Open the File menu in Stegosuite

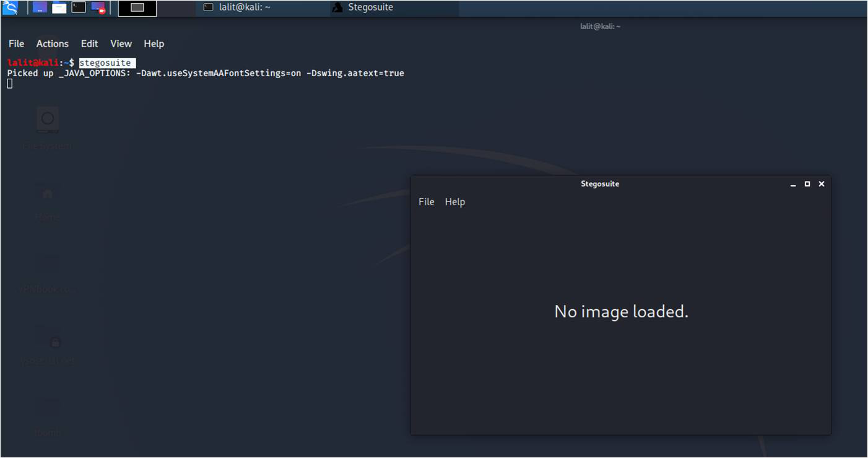tap(427, 202)
